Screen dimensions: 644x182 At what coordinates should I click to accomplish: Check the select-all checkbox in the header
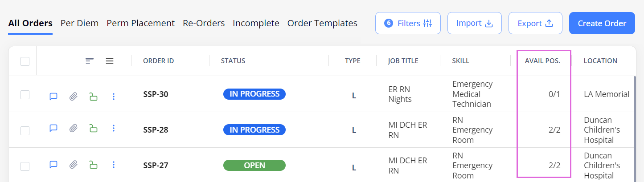pyautogui.click(x=25, y=61)
